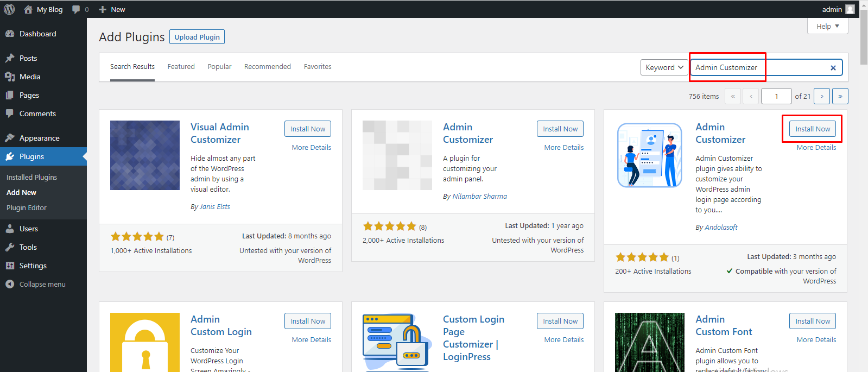Open Settings in sidebar

(33, 266)
